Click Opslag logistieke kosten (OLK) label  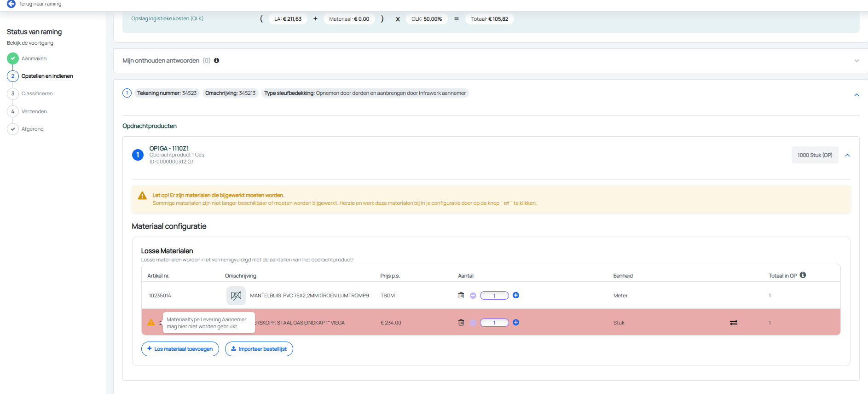(167, 18)
